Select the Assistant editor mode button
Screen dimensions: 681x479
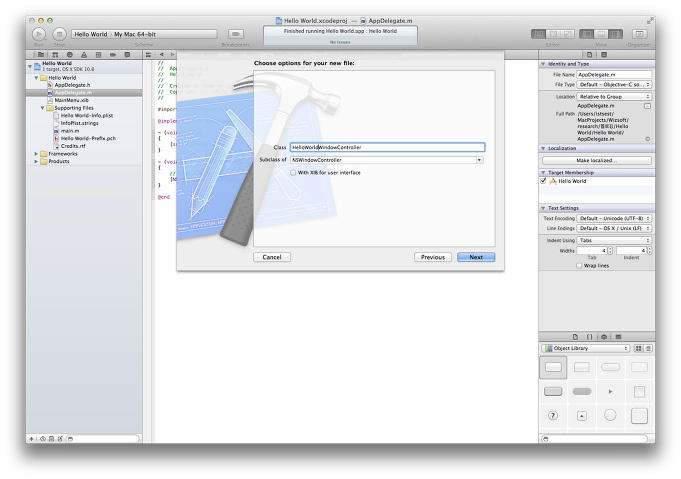[x=553, y=34]
